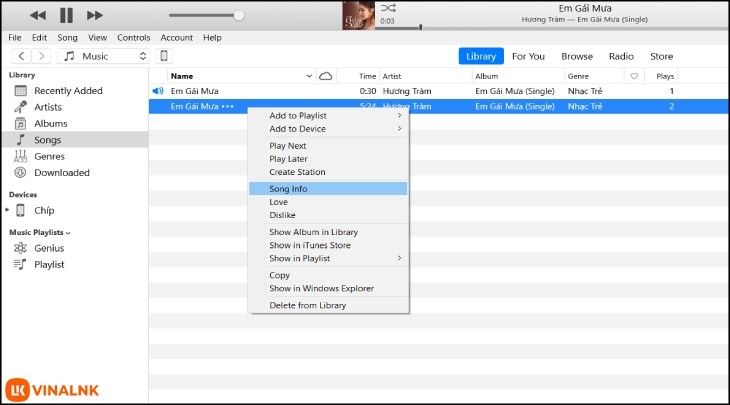Select Genres in the sidebar
730x405 pixels.
point(49,156)
